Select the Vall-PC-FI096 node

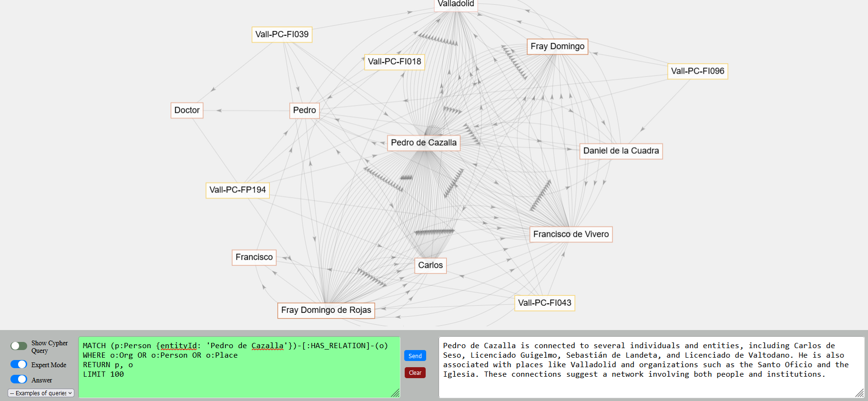click(x=698, y=71)
